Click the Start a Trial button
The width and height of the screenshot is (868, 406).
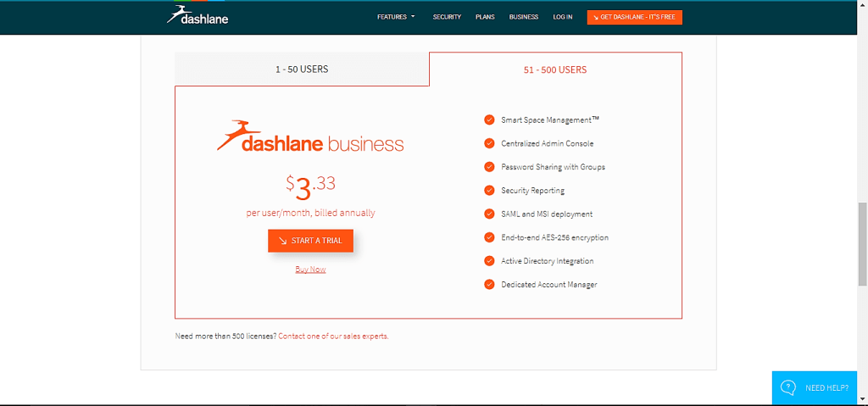[x=310, y=241]
